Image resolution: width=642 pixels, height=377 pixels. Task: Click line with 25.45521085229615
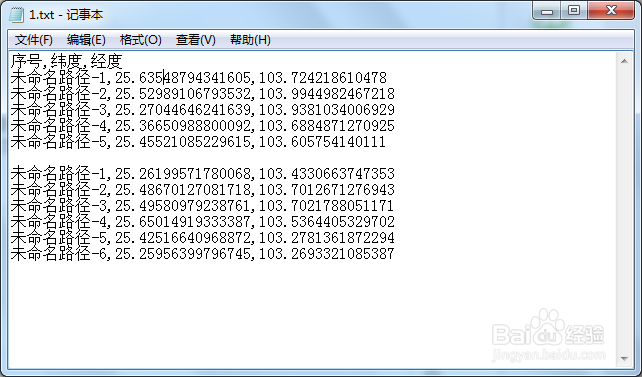pyautogui.click(x=198, y=142)
